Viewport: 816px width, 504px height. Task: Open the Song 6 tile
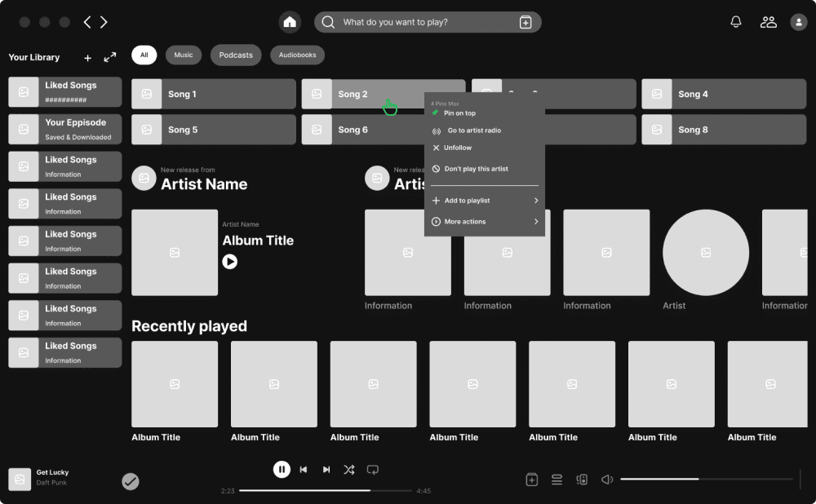pyautogui.click(x=363, y=130)
